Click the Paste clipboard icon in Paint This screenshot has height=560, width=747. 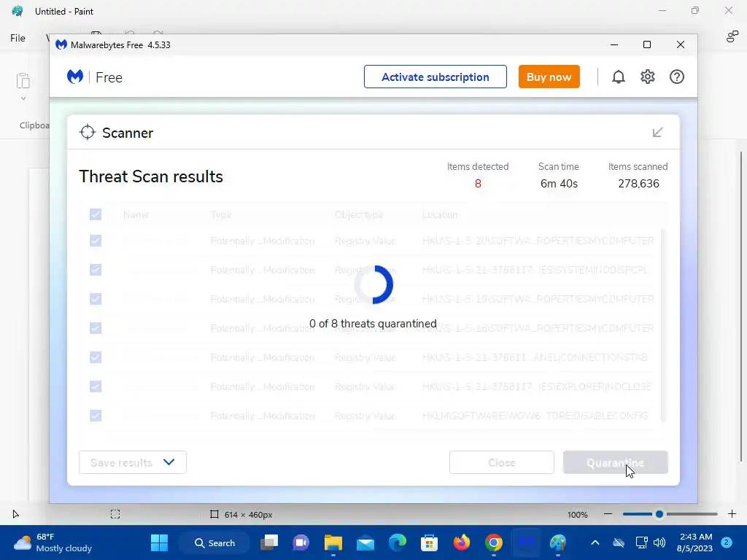(x=23, y=80)
